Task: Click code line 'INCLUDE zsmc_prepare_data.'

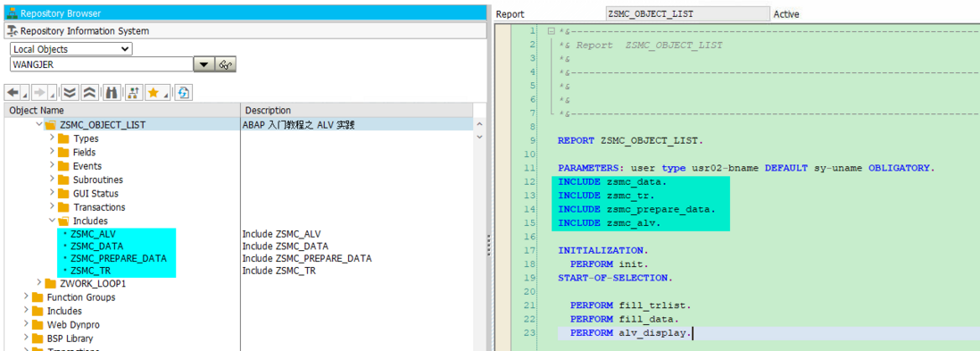Action: 636,210
